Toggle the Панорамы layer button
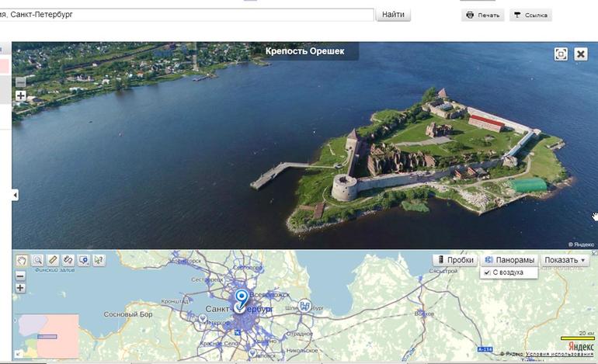Screen dimensions: 598x364 [509, 260]
